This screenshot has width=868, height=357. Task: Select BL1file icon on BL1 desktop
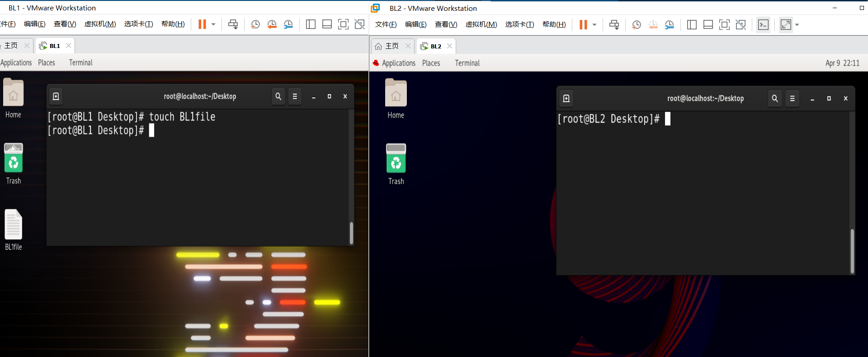(x=14, y=230)
